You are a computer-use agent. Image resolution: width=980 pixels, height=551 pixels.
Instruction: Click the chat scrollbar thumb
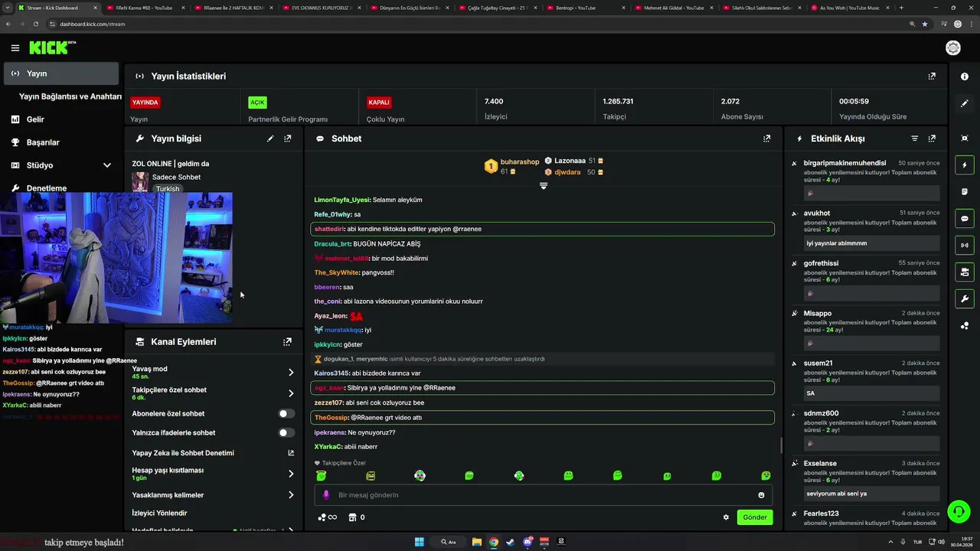[781, 445]
